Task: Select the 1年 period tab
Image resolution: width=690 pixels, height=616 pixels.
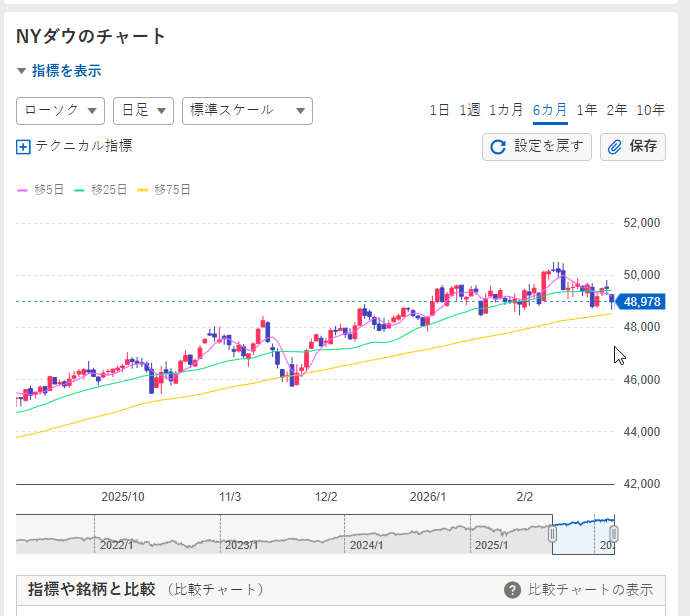Action: pyautogui.click(x=587, y=110)
